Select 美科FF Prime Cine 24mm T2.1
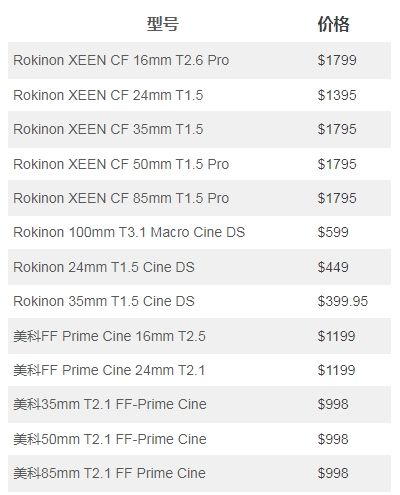This screenshot has width=400, height=495. 109,370
